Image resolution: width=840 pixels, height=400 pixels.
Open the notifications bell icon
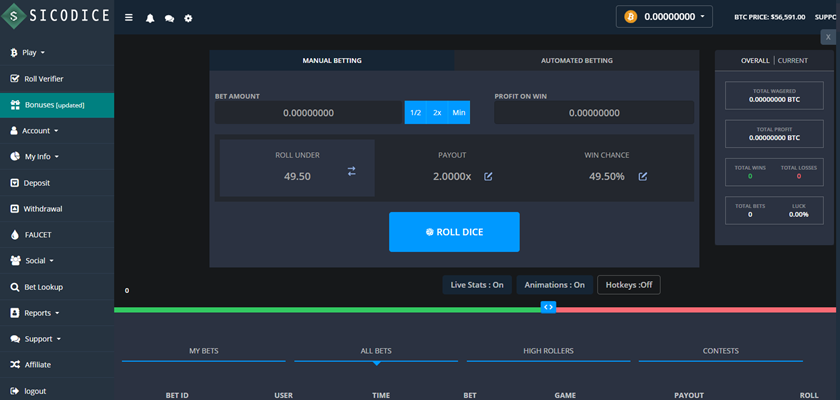pyautogui.click(x=150, y=18)
